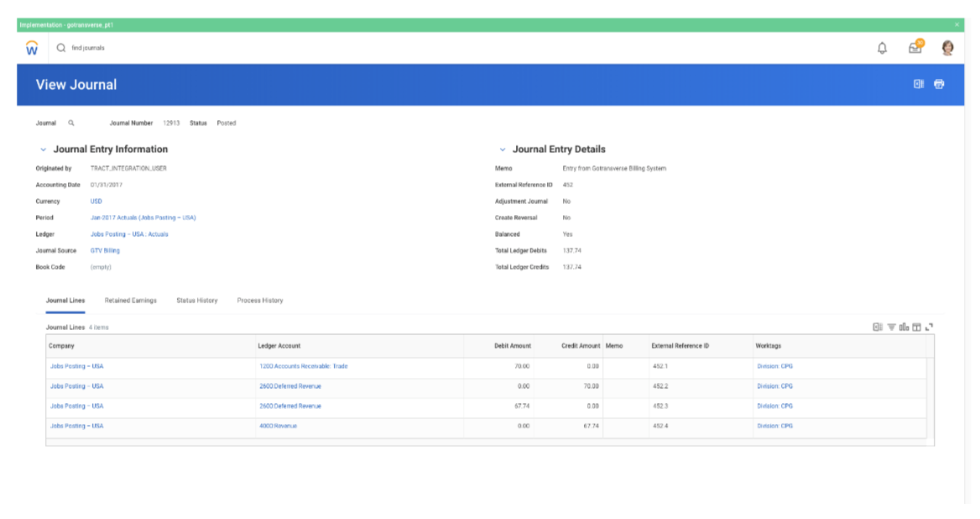Open the profile avatar menu
980x519 pixels.
[947, 48]
